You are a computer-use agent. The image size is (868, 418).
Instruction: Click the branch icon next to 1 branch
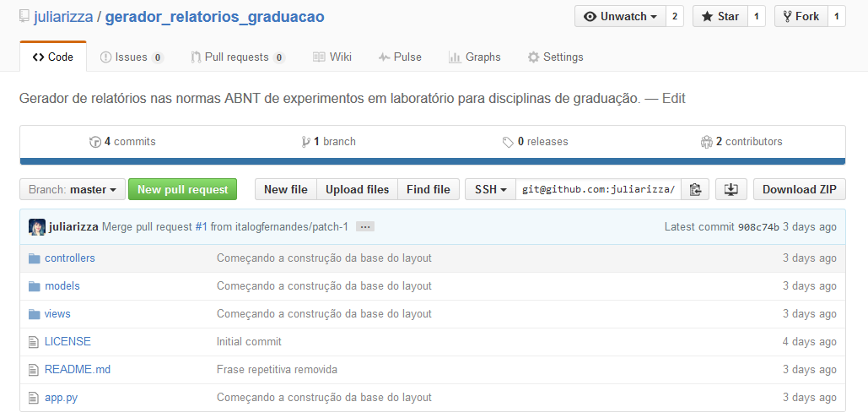click(306, 142)
